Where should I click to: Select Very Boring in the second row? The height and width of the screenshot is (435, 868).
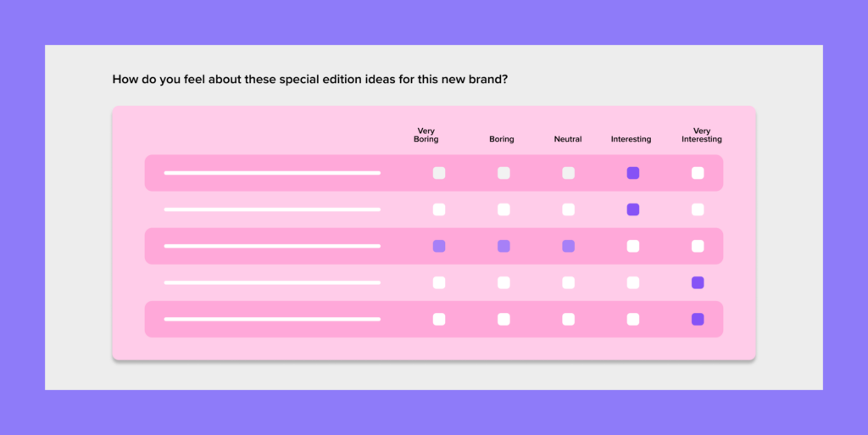click(439, 209)
